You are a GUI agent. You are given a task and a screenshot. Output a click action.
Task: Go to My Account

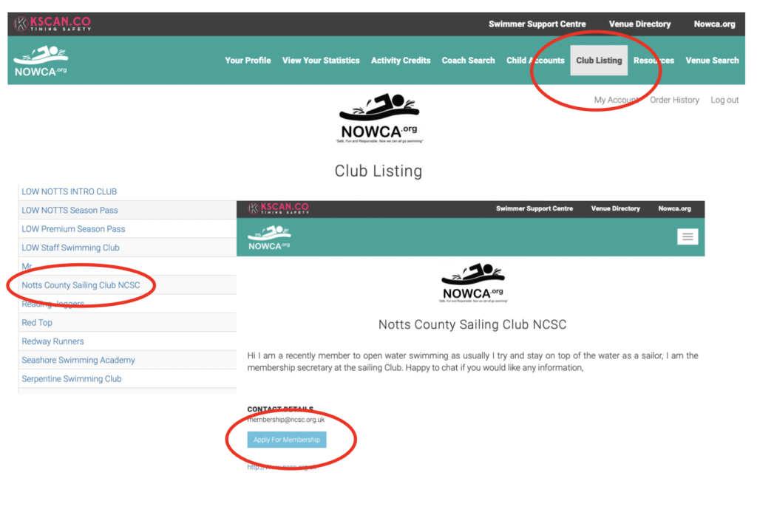tap(616, 100)
